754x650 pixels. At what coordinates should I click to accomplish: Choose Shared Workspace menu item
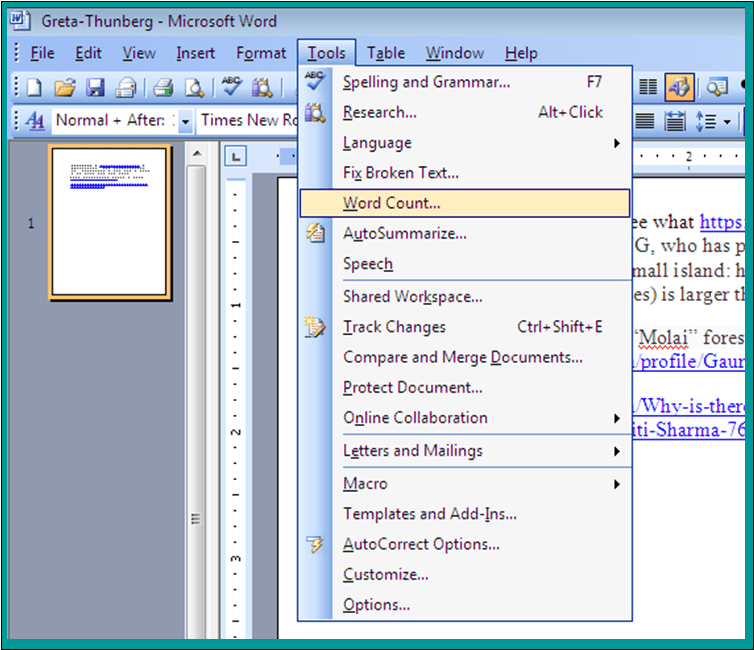coord(465,297)
